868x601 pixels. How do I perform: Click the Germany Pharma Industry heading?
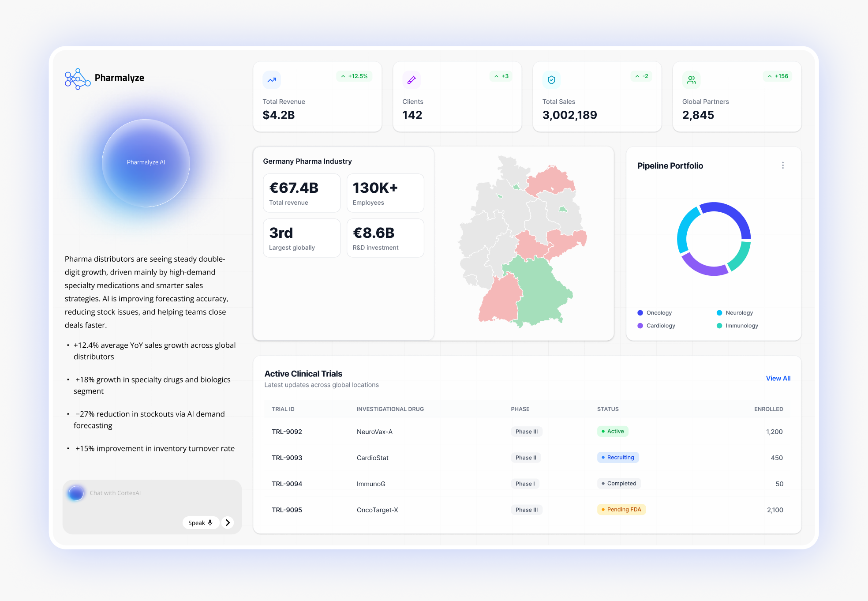tap(307, 161)
